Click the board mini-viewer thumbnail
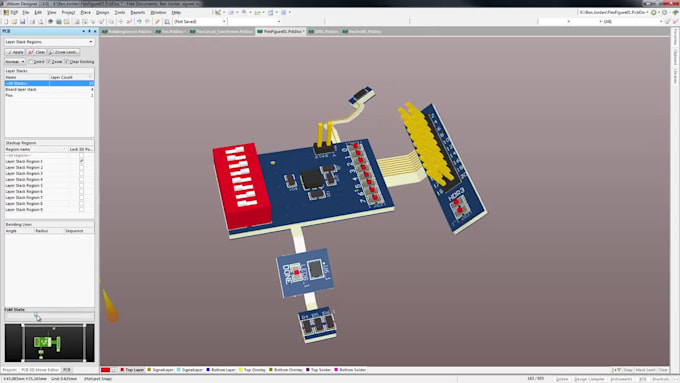 point(49,343)
